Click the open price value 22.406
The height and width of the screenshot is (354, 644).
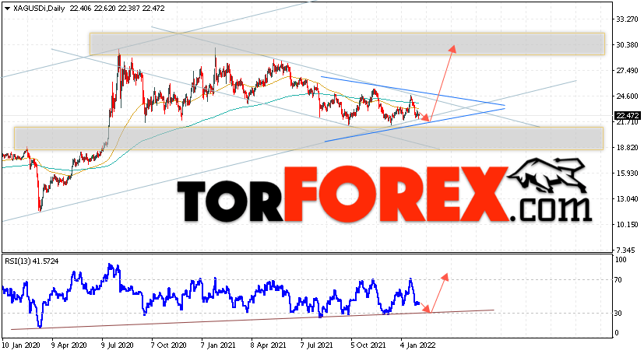click(x=80, y=9)
